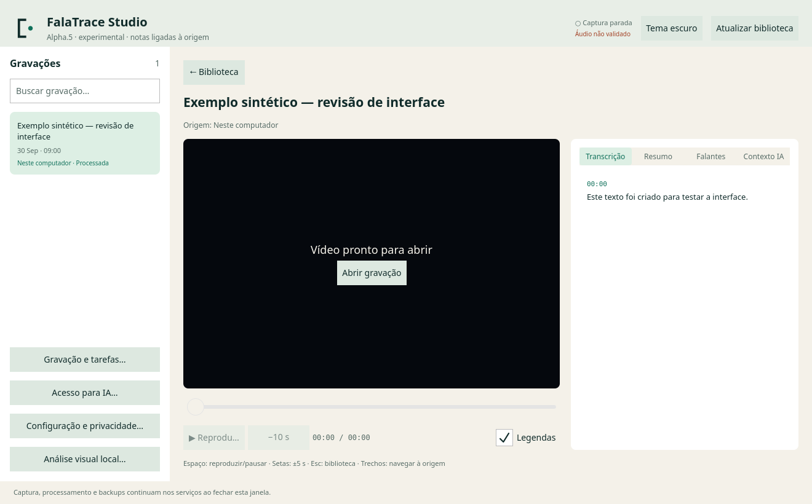Click the −10 s rewind button
Screen dimensions: 812x504
pos(279,438)
